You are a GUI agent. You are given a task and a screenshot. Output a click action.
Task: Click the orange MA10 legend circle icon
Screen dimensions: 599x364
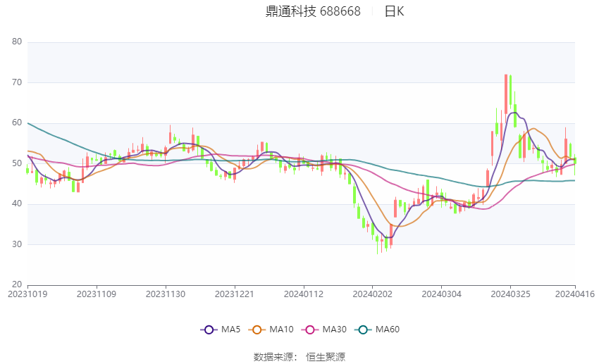coord(257,330)
